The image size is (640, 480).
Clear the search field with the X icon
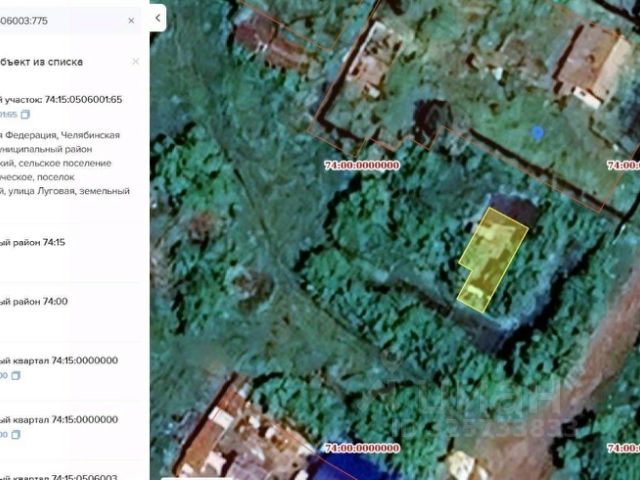click(131, 20)
